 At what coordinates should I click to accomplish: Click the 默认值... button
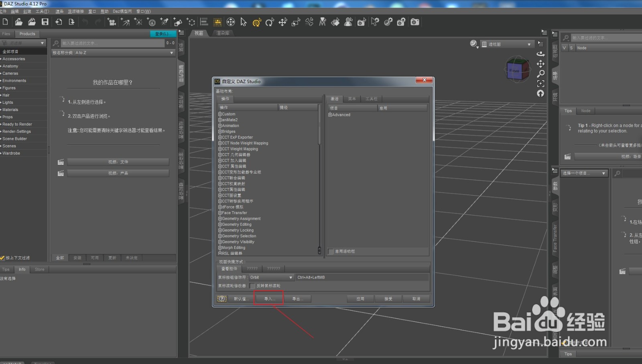[x=241, y=299]
